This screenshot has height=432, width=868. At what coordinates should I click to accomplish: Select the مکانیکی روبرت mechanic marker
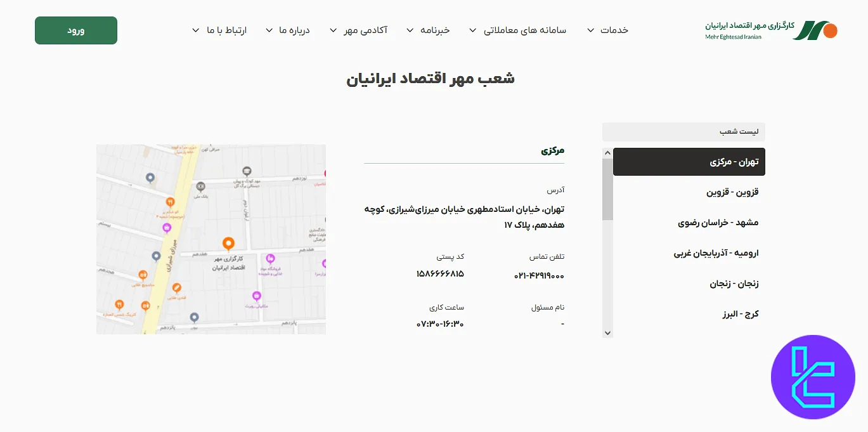click(x=256, y=295)
